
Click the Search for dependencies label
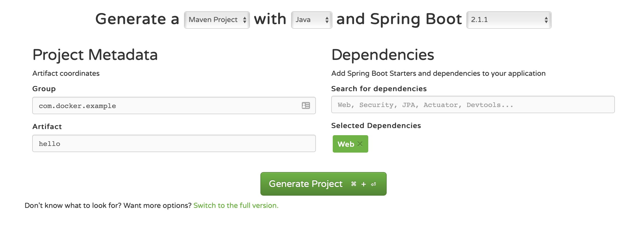click(x=379, y=89)
